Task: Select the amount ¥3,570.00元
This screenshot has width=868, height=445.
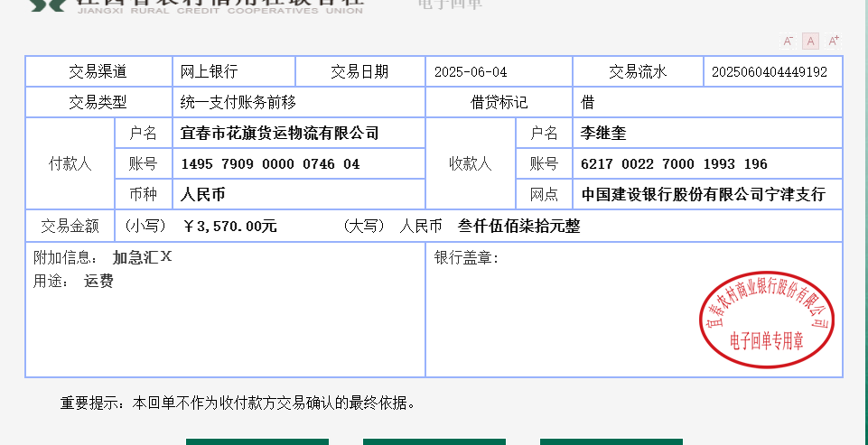Action: [229, 227]
